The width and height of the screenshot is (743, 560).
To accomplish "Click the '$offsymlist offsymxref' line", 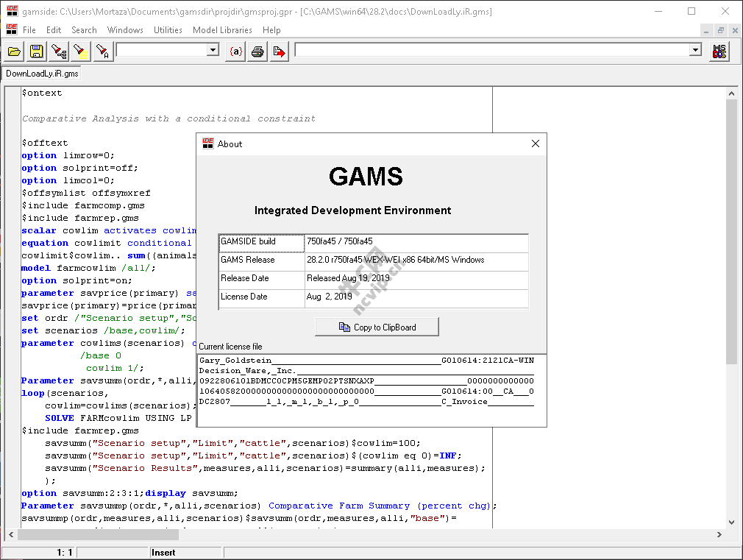I will tap(86, 193).
